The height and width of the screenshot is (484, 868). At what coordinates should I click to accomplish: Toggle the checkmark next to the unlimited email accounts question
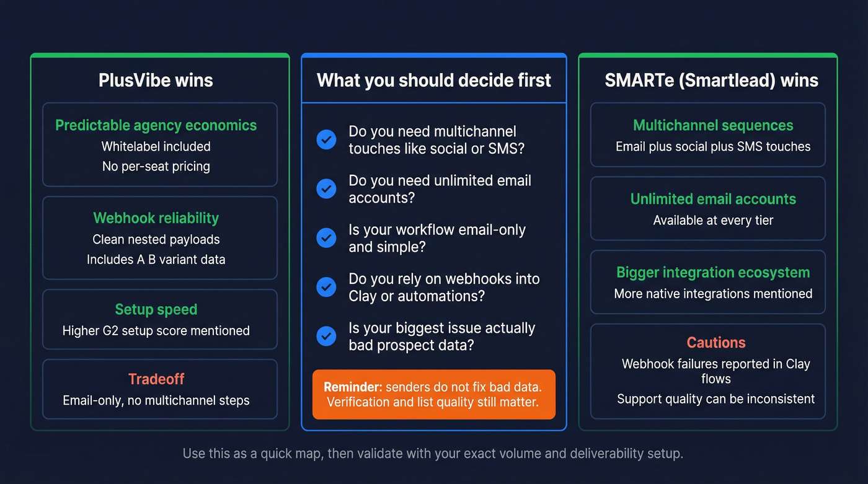pos(326,188)
